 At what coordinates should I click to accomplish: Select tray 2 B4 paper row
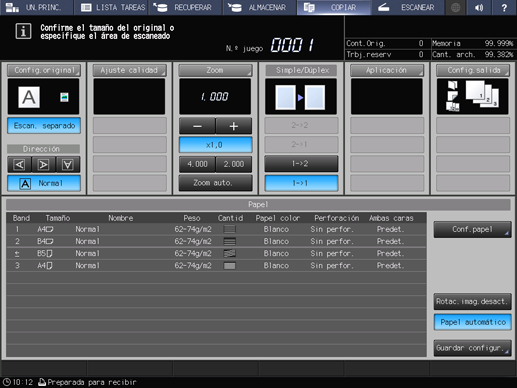(x=216, y=241)
